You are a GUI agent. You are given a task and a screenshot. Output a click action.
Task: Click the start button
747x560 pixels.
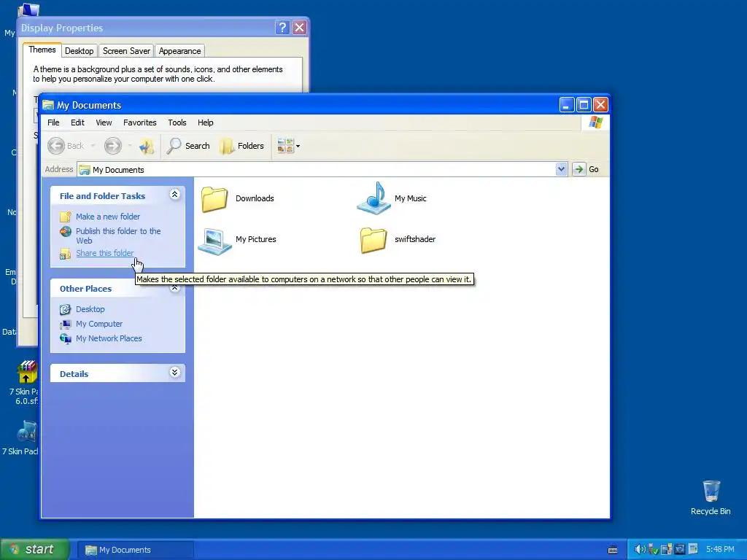point(35,549)
